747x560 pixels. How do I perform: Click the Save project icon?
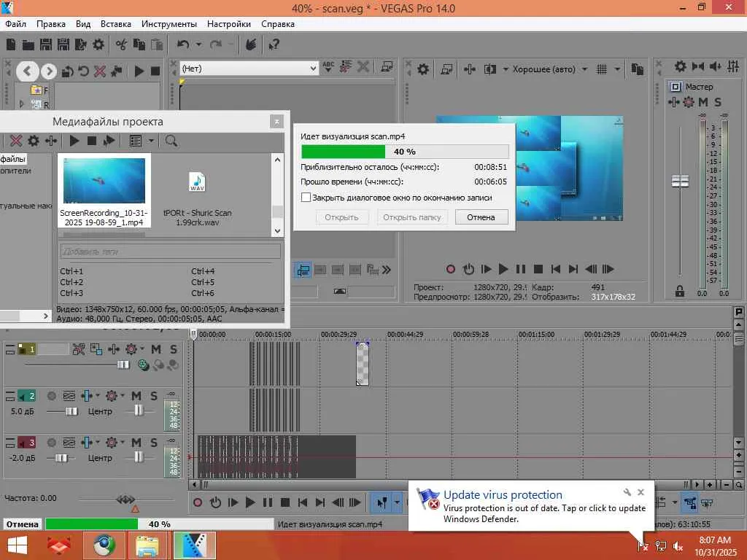(46, 44)
